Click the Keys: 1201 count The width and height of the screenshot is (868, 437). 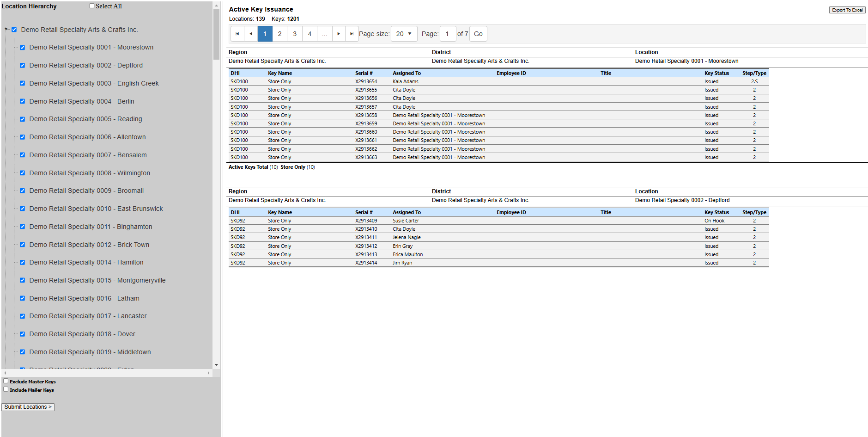(x=285, y=19)
